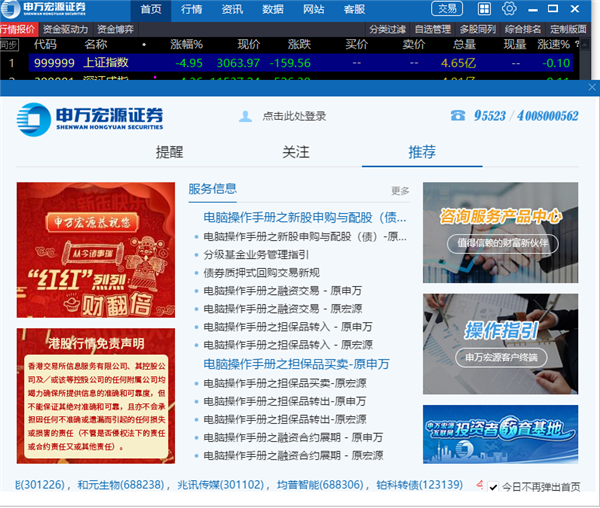
Task: Click 分类过滤 toolbar button
Action: tap(387, 29)
